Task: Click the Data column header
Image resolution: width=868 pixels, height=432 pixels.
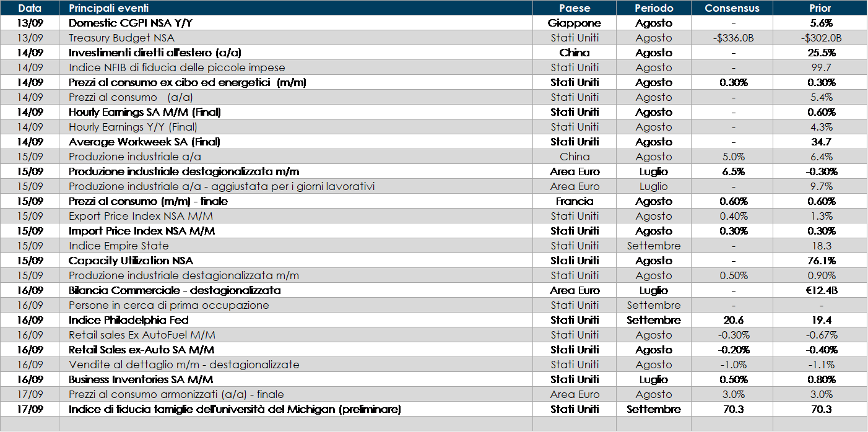Action: [x=30, y=8]
